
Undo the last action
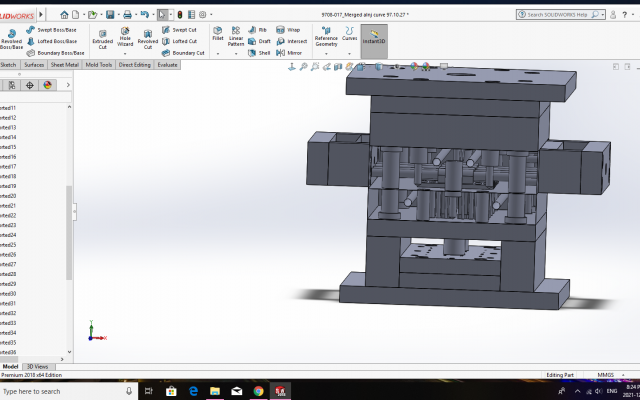(144, 15)
